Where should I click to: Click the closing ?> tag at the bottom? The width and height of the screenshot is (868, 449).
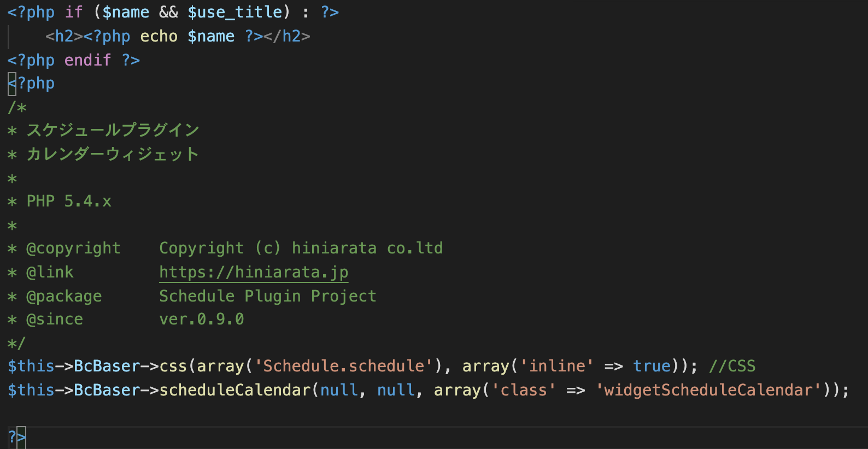coord(17,437)
